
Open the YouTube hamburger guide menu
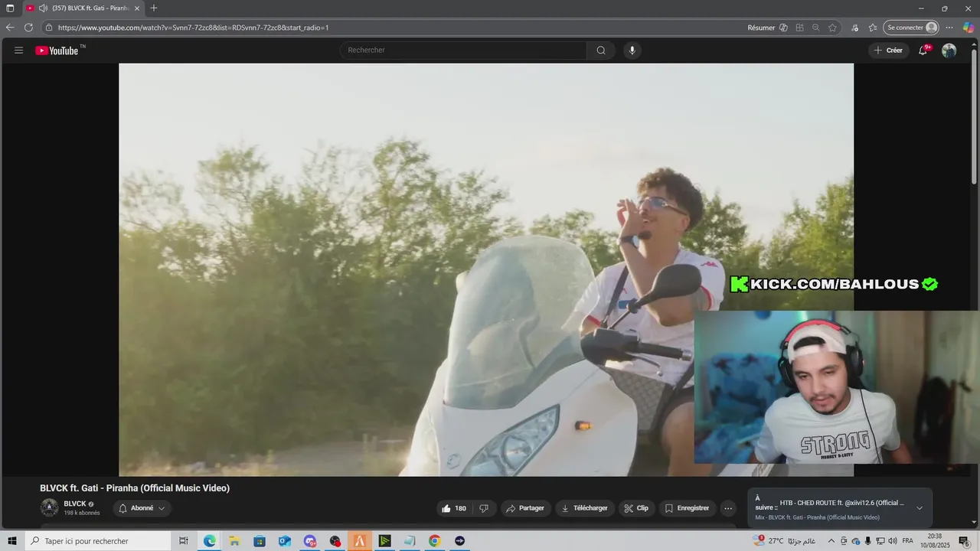(x=18, y=51)
